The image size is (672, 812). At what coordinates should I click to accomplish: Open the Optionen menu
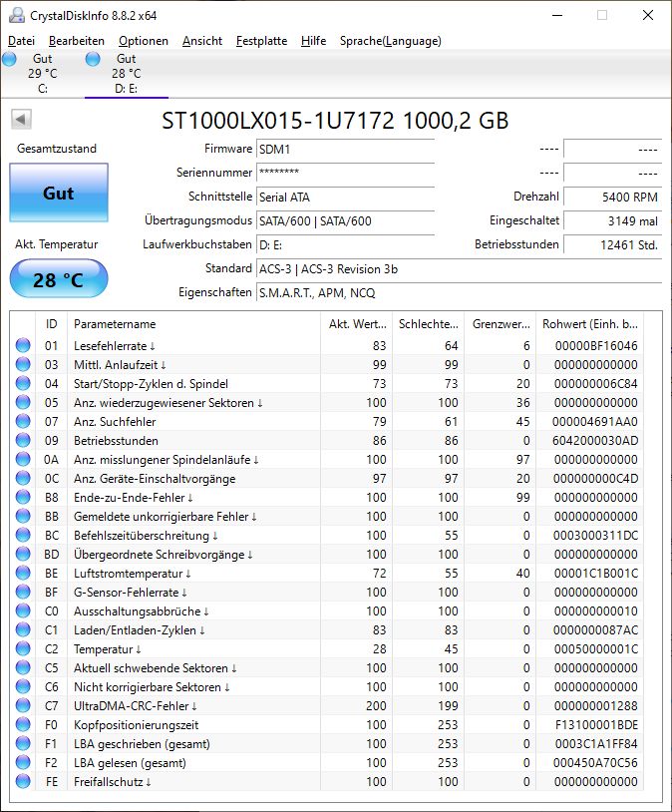coord(144,41)
